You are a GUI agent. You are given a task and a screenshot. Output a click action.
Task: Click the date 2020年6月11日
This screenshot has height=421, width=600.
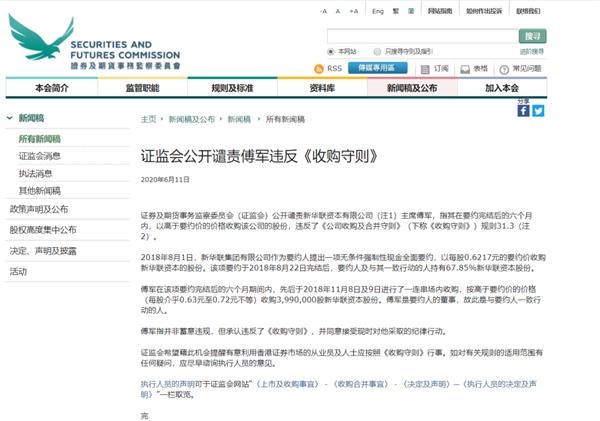(165, 179)
